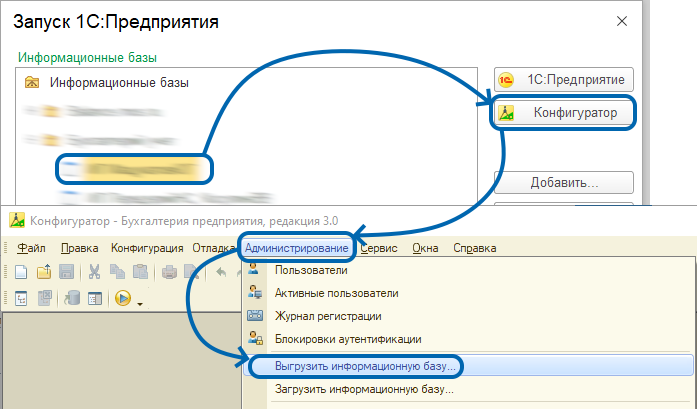Close the Запуск 1С:Предприятия dialog

[622, 21]
